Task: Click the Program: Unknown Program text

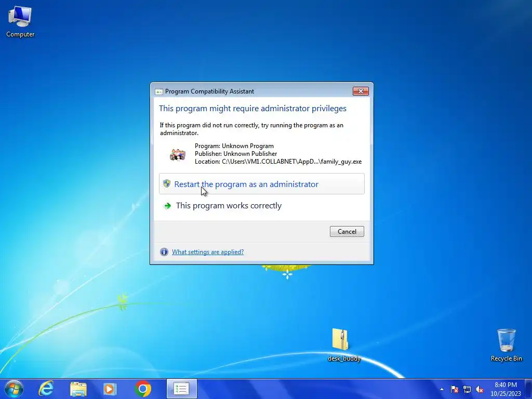Action: [x=234, y=146]
